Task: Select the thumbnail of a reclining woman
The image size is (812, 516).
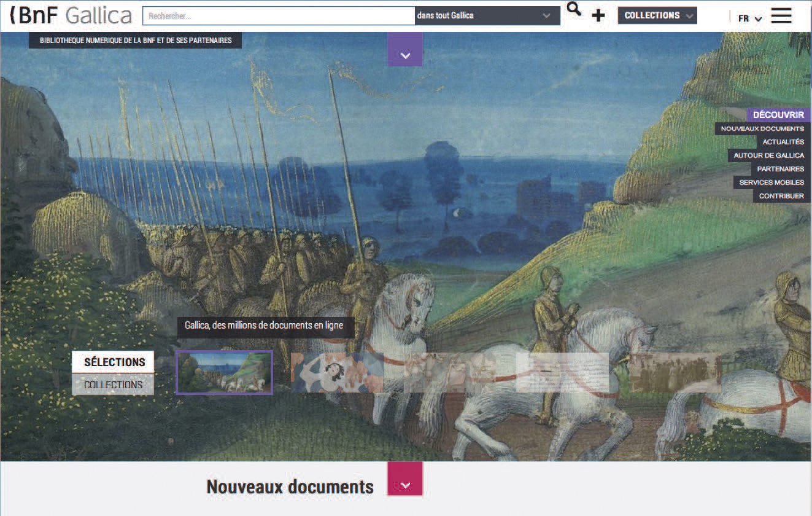Action: point(337,372)
